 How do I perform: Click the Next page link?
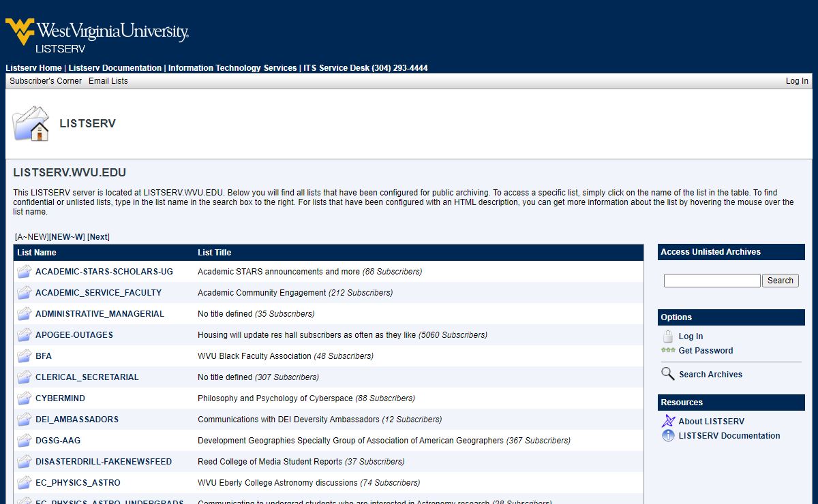(98, 237)
